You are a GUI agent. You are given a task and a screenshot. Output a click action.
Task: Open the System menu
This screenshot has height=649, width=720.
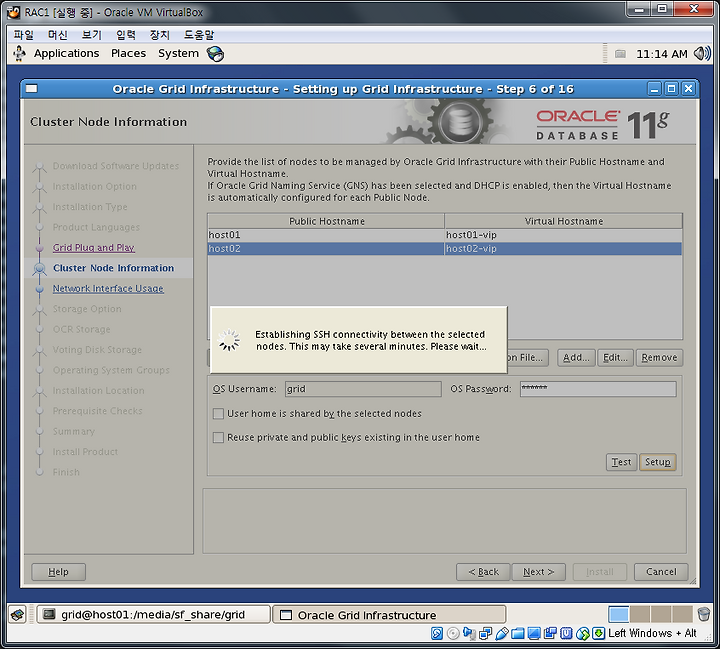click(x=178, y=54)
